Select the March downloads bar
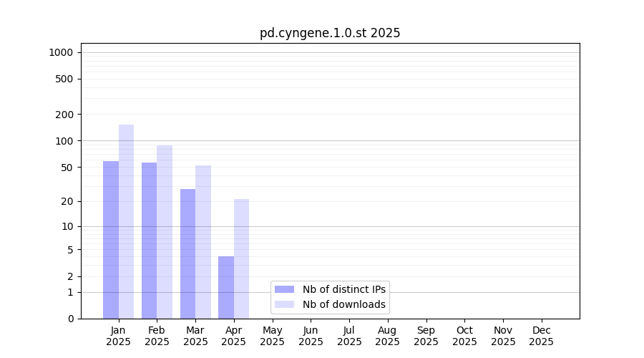 point(203,242)
